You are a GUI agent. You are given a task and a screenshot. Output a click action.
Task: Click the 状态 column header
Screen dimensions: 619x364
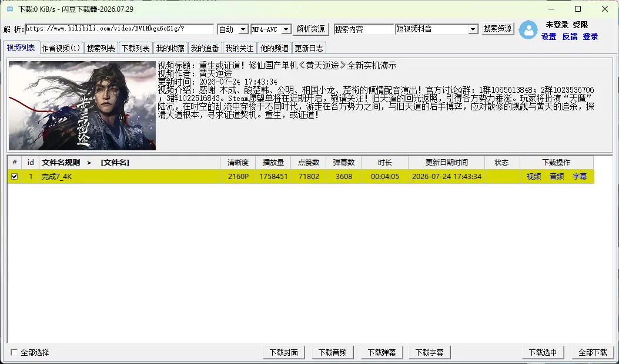tap(502, 163)
